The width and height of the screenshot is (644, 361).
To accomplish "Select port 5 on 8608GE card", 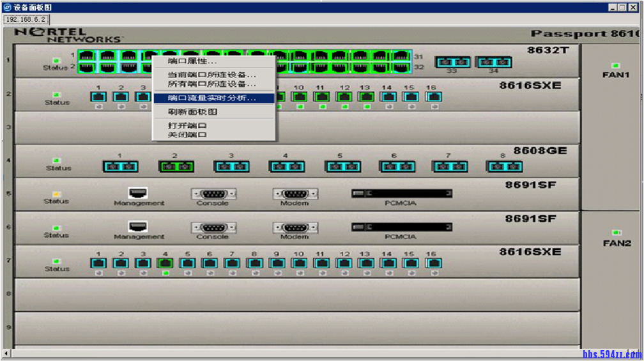I will pyautogui.click(x=342, y=166).
